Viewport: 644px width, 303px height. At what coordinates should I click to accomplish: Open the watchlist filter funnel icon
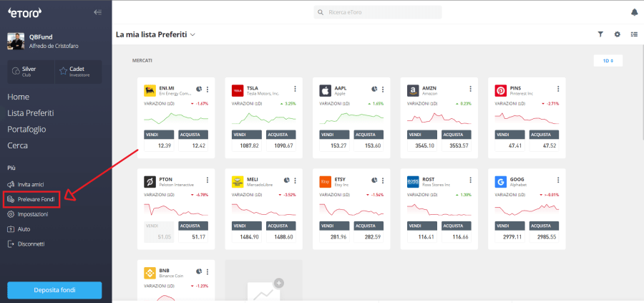tap(600, 34)
